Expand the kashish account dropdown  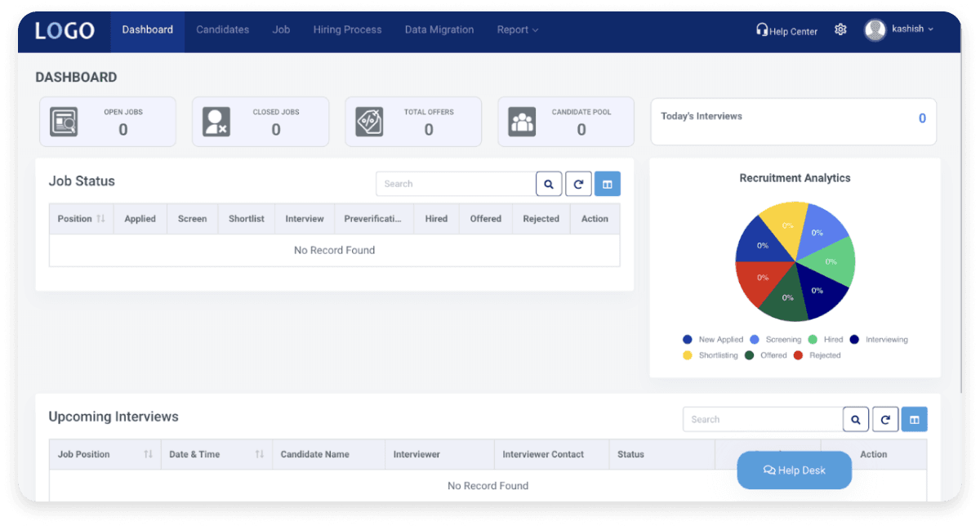pos(908,29)
